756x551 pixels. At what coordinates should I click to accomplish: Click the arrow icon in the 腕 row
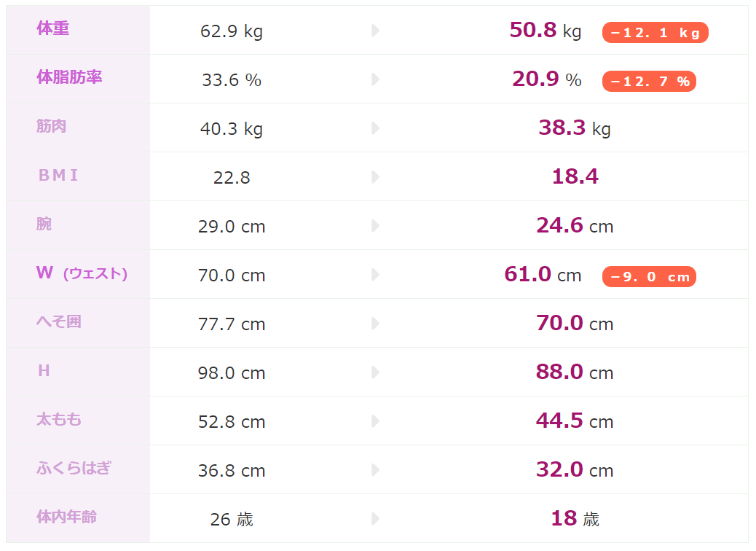(x=376, y=226)
